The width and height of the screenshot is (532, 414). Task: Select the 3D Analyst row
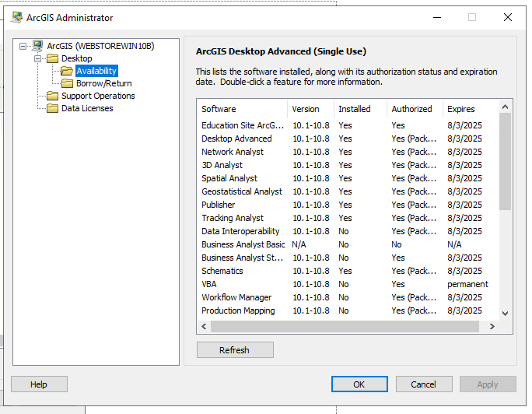coord(348,165)
